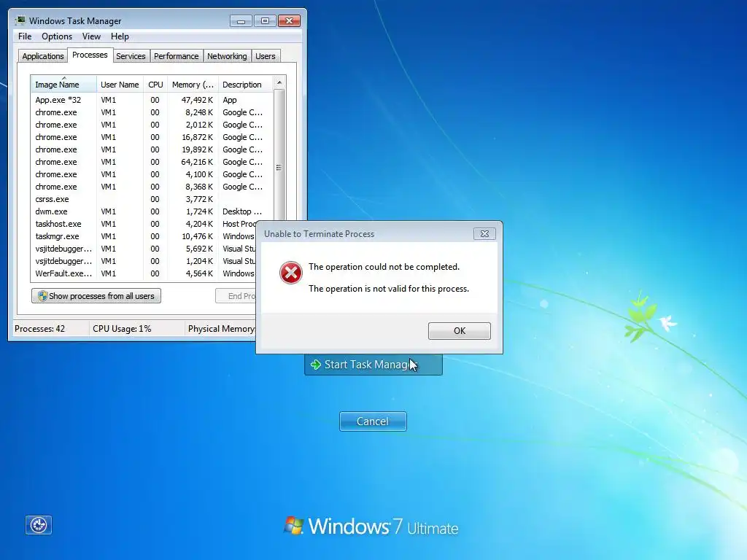Sort by Image Name column header

pos(64,85)
